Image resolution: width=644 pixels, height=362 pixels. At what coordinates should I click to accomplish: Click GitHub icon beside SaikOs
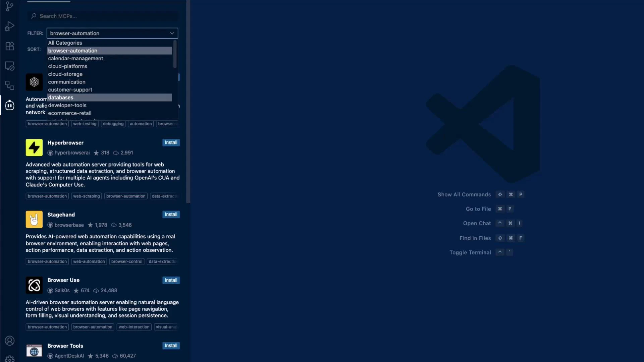pyautogui.click(x=50, y=291)
